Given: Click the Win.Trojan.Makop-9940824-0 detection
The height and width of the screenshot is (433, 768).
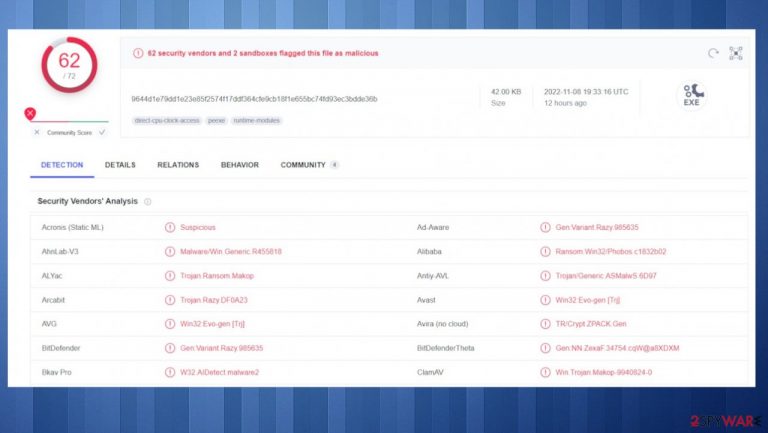Looking at the screenshot, I should tap(603, 372).
